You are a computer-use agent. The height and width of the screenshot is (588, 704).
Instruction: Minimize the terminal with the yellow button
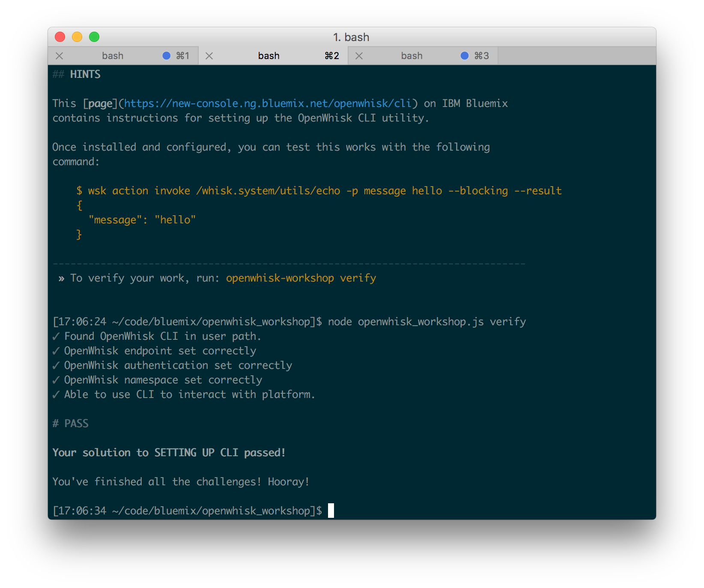pyautogui.click(x=77, y=37)
